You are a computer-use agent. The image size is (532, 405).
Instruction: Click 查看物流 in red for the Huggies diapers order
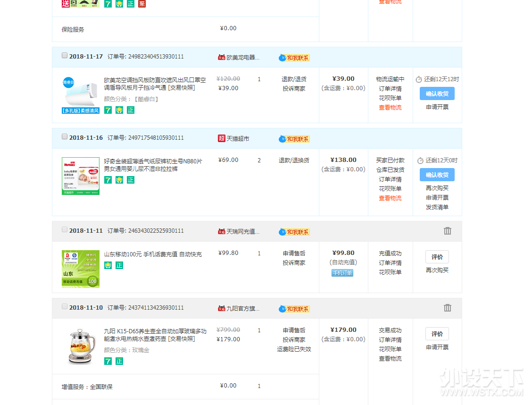(x=390, y=198)
